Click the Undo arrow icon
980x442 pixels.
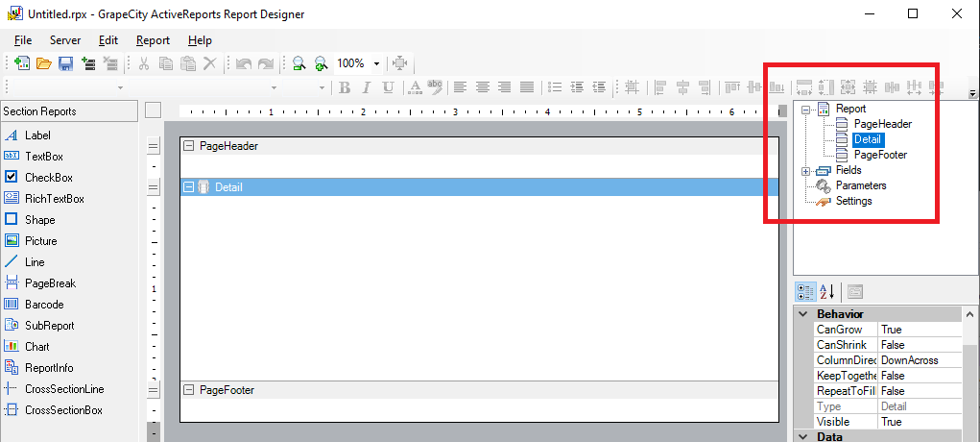tap(244, 63)
